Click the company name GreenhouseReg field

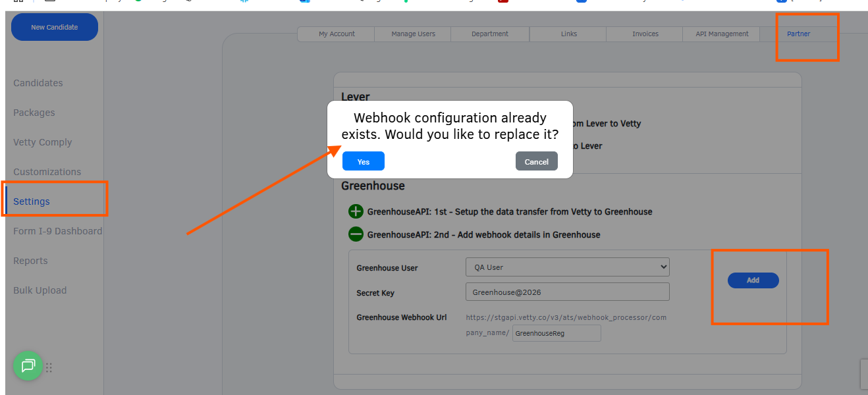tap(556, 333)
